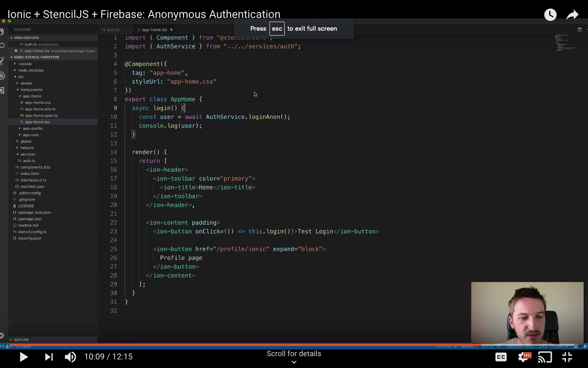
Task: Expand the node_modules folder
Action: (31, 70)
